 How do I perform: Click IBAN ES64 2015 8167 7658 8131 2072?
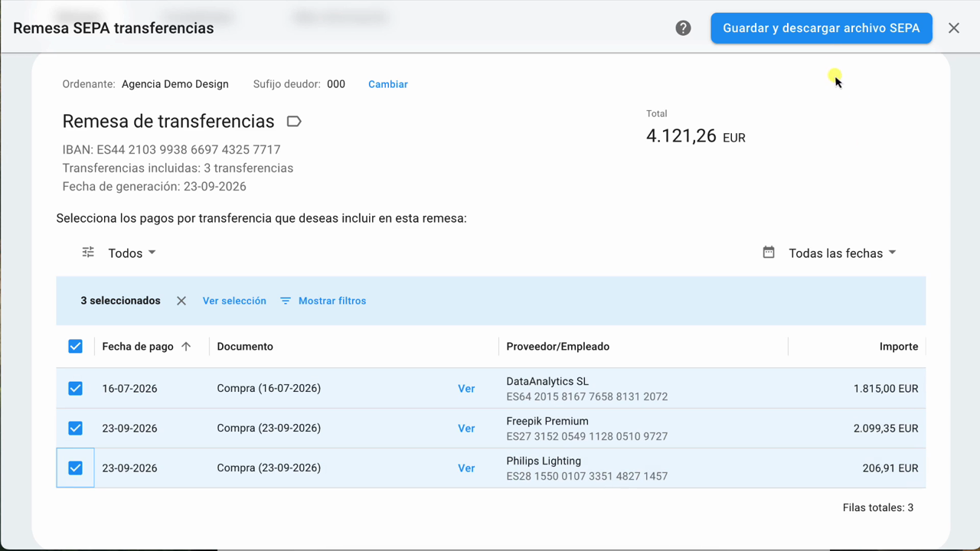pos(587,396)
